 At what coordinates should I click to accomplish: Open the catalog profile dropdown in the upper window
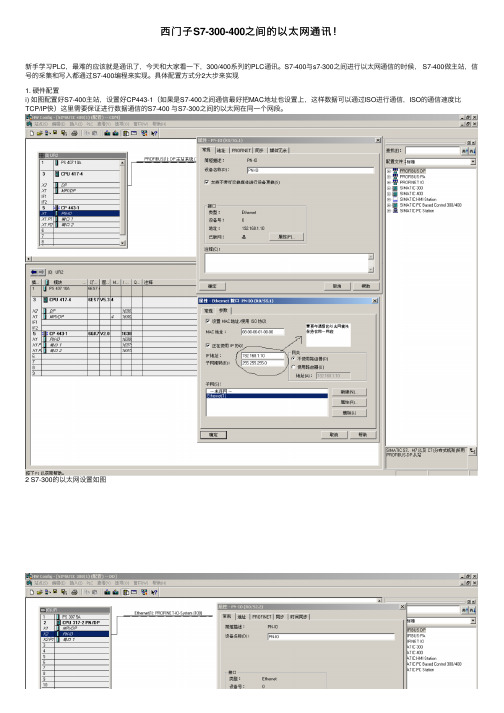click(473, 162)
